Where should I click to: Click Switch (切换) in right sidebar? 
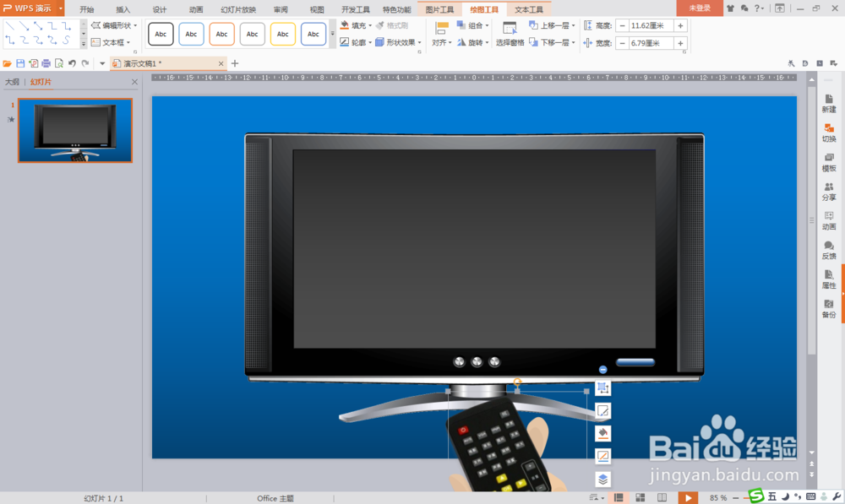(829, 133)
